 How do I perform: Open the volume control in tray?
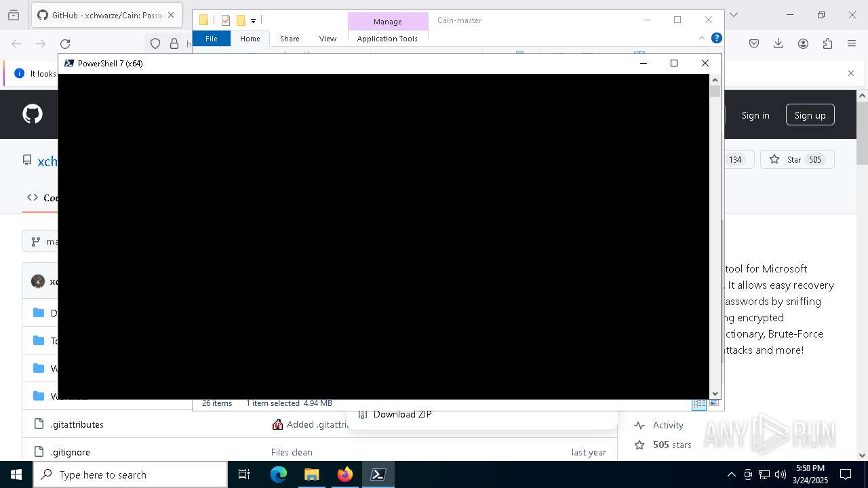click(x=780, y=474)
